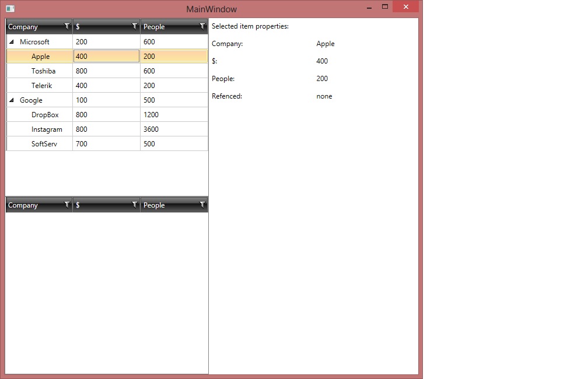Click the 'Selected item properties:' label

(x=250, y=26)
